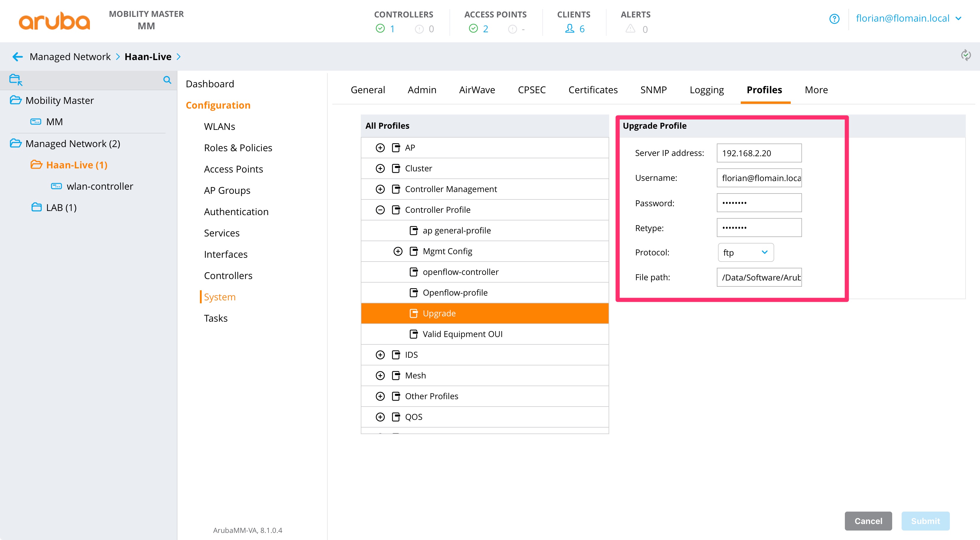Click the Retype password field
The height and width of the screenshot is (540, 980).
tap(759, 228)
